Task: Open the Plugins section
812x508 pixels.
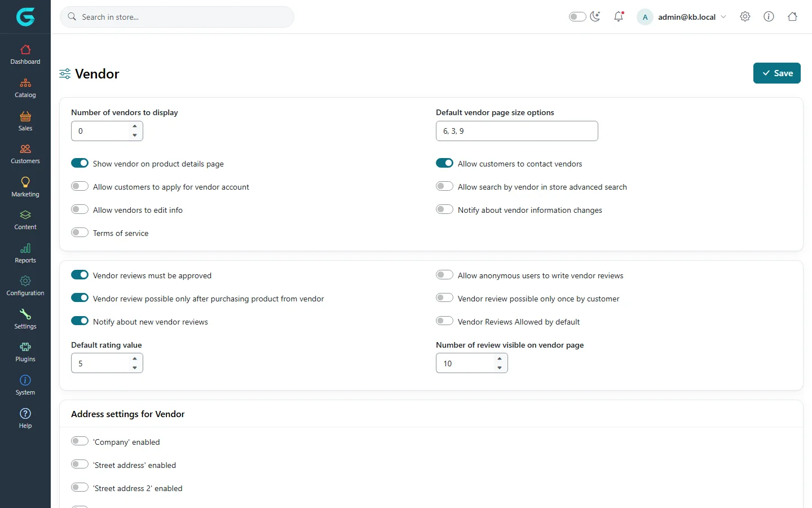Action: tap(25, 352)
